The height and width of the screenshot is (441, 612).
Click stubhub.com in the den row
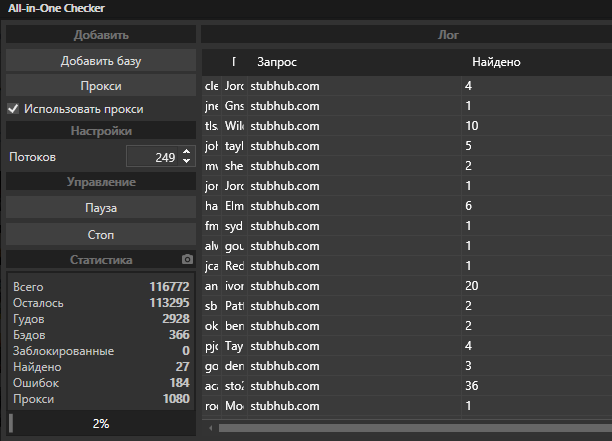pos(285,366)
